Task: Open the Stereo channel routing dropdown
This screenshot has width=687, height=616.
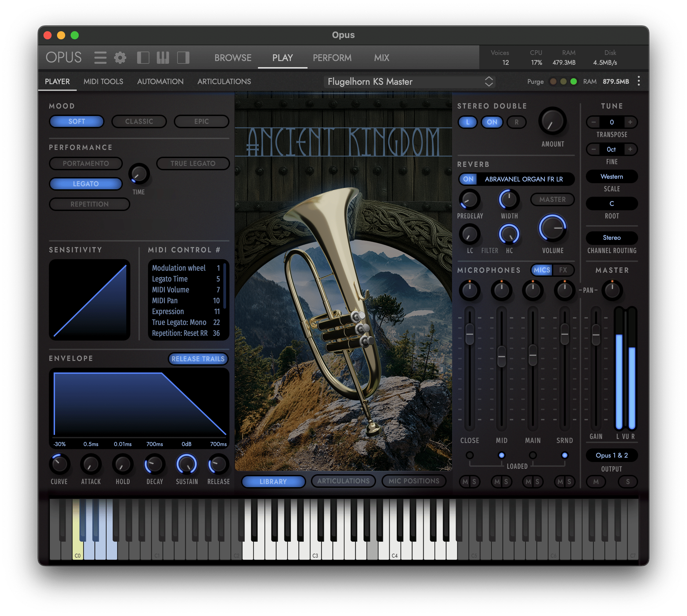Action: (612, 238)
